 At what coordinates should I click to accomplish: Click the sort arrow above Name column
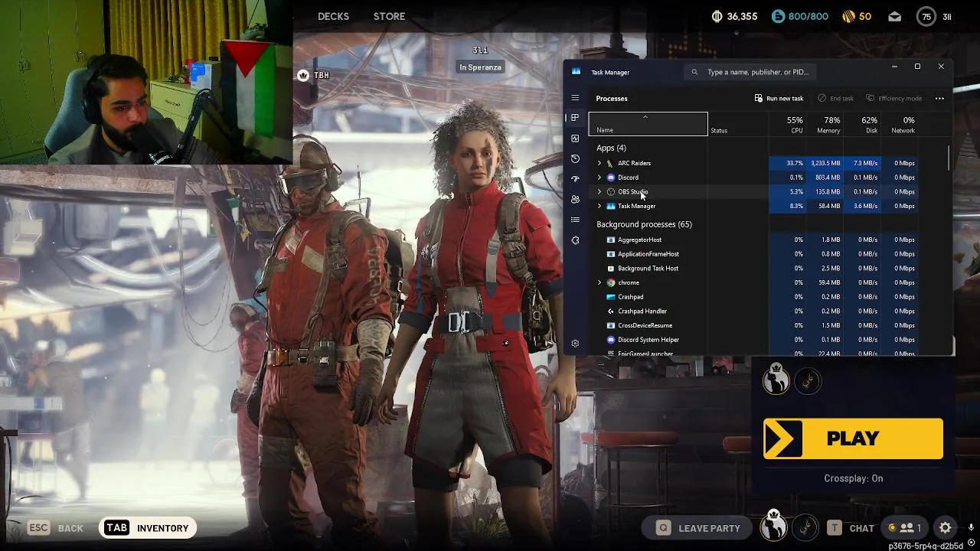(645, 117)
